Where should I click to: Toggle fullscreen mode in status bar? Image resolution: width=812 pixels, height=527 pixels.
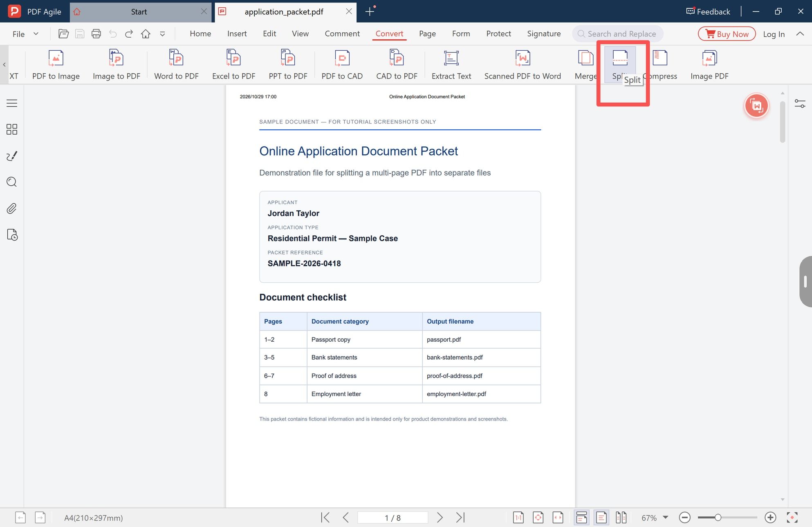tap(792, 518)
